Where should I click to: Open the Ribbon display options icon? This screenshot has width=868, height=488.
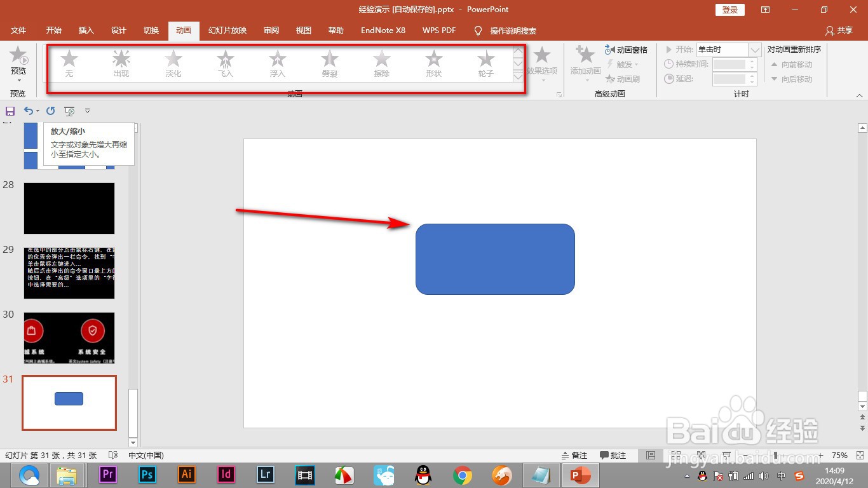pos(766,10)
